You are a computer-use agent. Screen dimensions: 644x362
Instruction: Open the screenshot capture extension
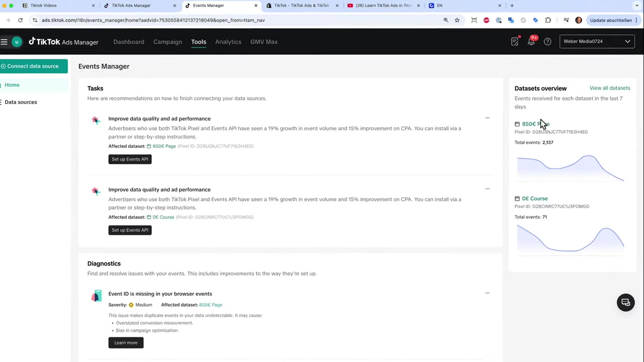click(474, 20)
